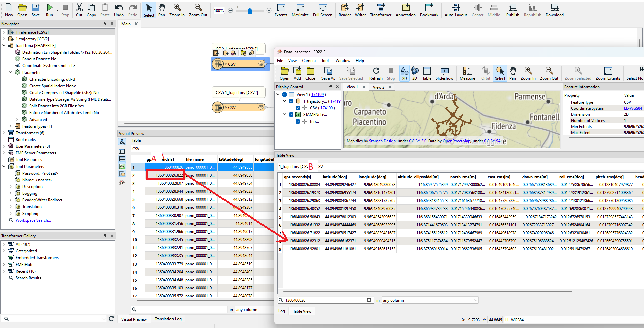Viewport: 644px width, 328px height.
Task: Click Zoom Out in Workbench toolbar
Action: 198,10
